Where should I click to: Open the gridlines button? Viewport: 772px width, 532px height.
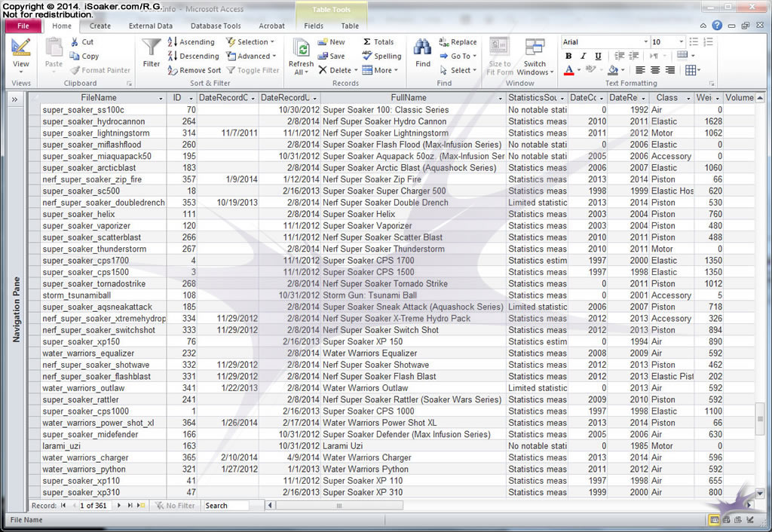[x=692, y=70]
